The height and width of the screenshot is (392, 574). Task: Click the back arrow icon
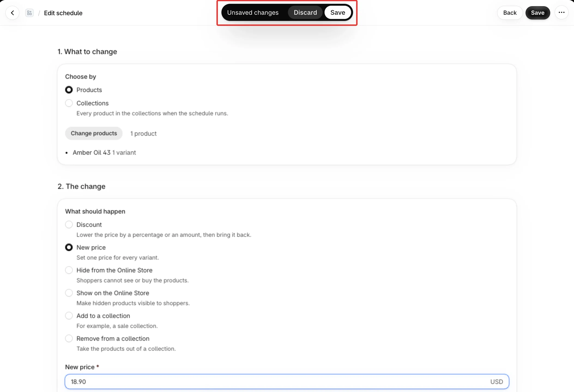(12, 13)
